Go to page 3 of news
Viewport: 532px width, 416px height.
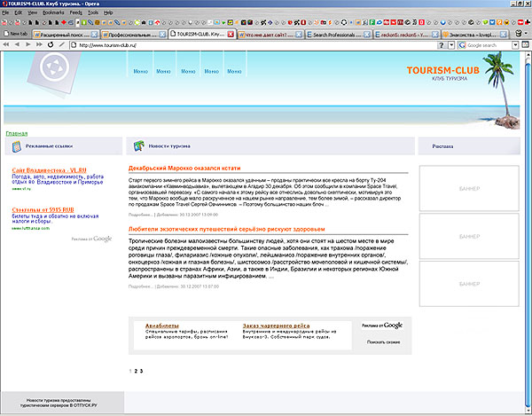pos(141,371)
